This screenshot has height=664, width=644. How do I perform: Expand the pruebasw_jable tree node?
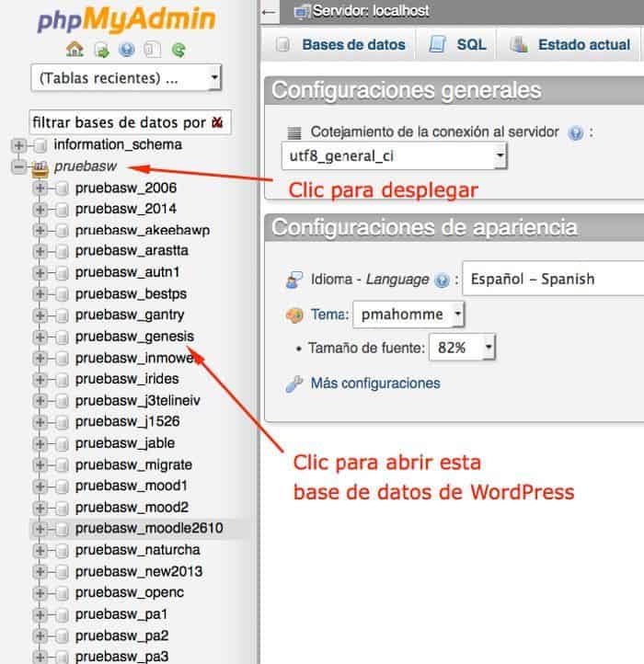[x=40, y=444]
